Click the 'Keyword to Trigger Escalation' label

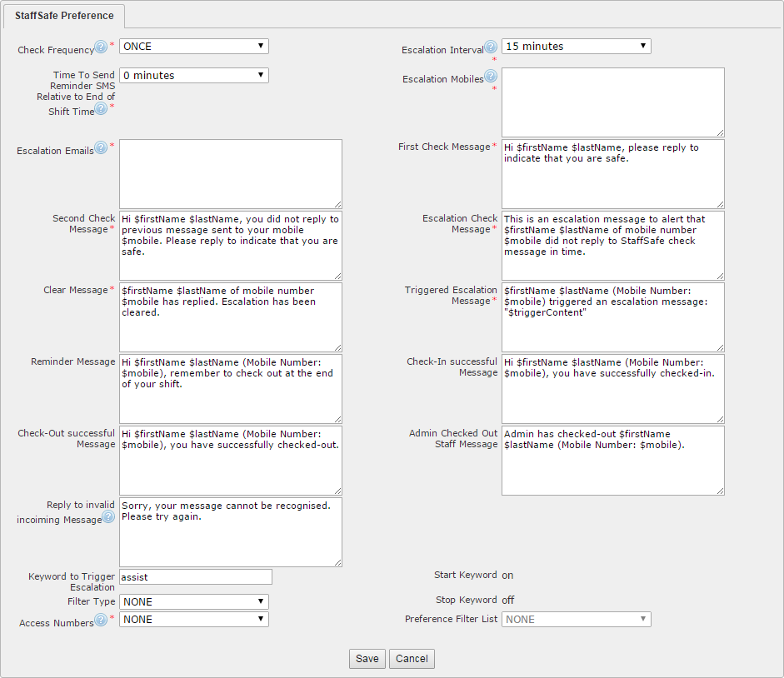(x=72, y=581)
